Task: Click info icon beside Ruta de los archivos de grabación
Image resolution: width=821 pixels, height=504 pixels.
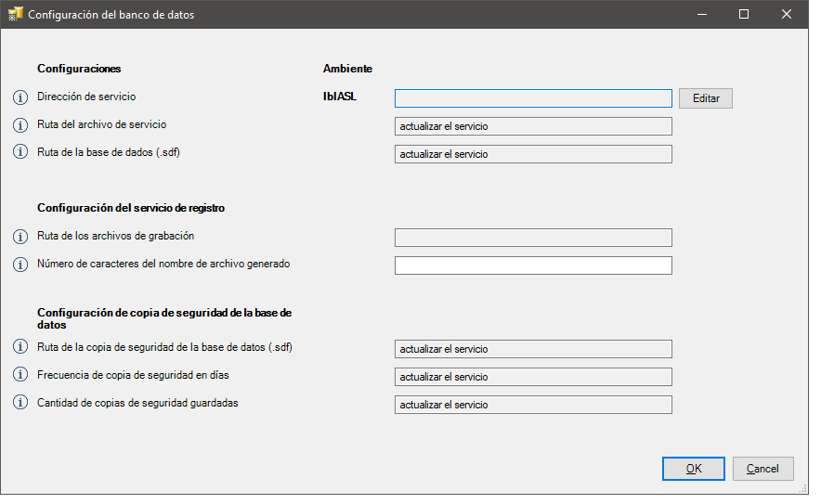Action: click(x=20, y=237)
